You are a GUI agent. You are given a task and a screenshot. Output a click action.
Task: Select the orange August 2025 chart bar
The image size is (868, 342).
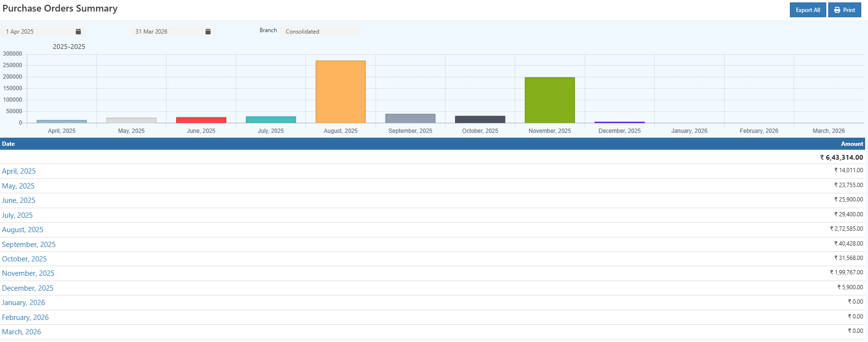340,92
